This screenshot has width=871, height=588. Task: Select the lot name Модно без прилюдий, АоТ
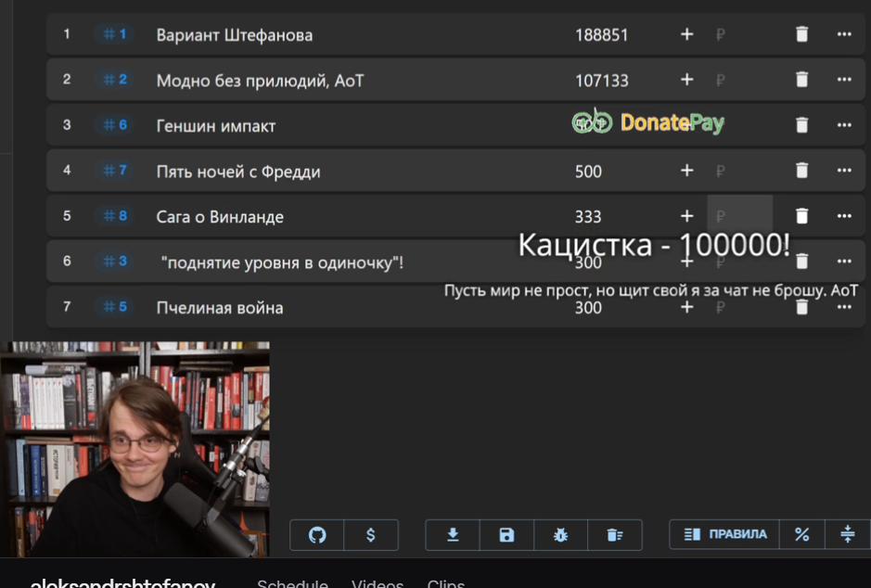[x=260, y=81]
